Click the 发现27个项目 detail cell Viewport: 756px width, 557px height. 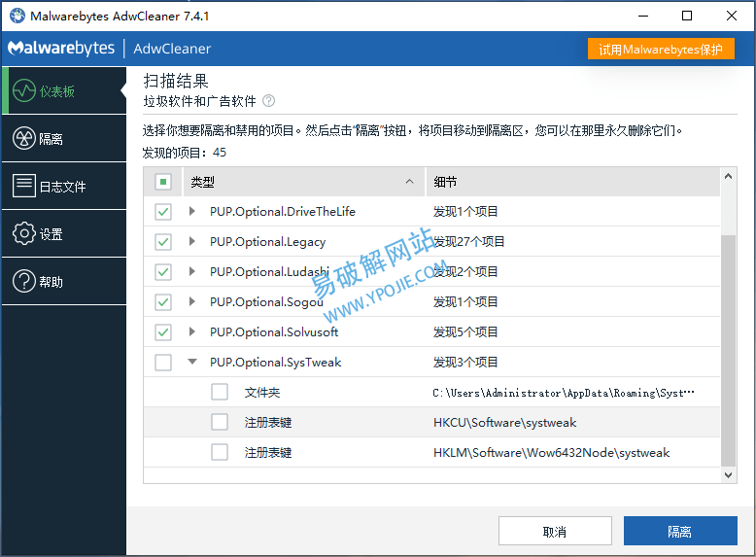468,242
